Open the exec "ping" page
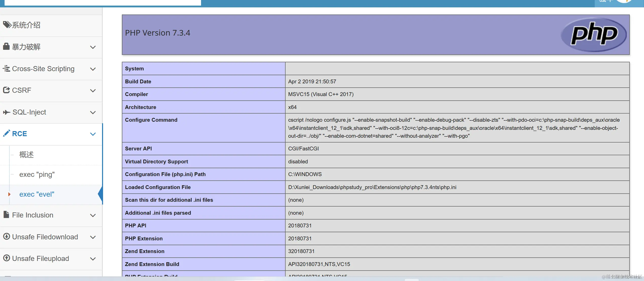Screen dimensions: 644x281 37,175
